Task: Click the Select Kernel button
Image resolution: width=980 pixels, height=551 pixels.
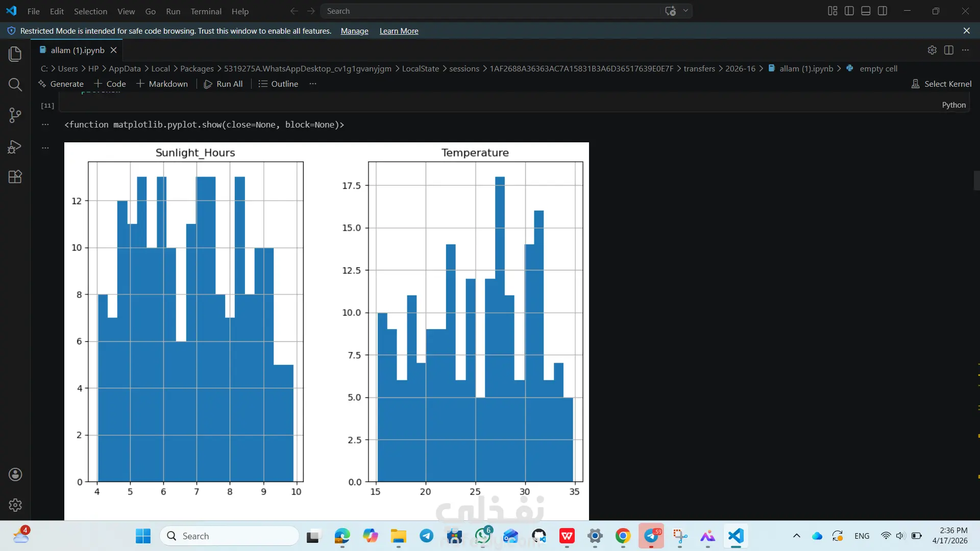Action: pyautogui.click(x=941, y=84)
